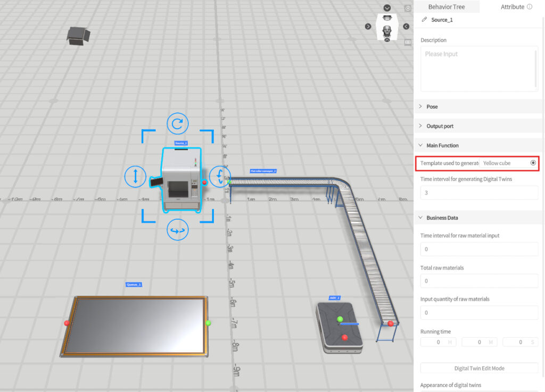Click the Digital Twin Edit Mode button
This screenshot has width=545, height=392.
coord(480,368)
